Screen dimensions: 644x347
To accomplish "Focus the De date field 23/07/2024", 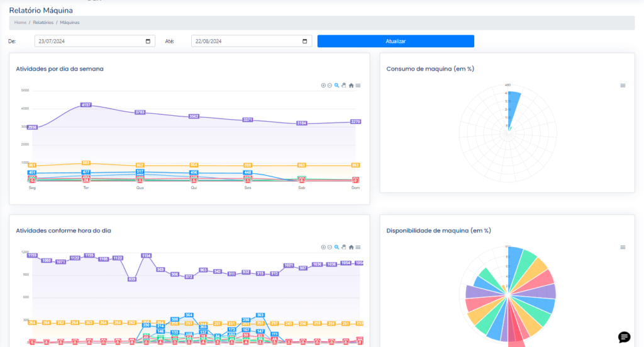I will [x=94, y=41].
